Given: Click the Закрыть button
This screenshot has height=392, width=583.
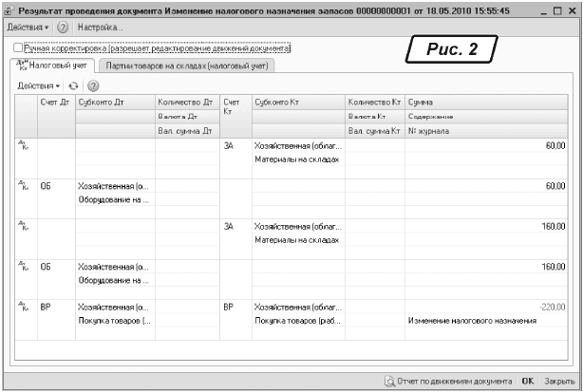Looking at the screenshot, I should point(558,380).
